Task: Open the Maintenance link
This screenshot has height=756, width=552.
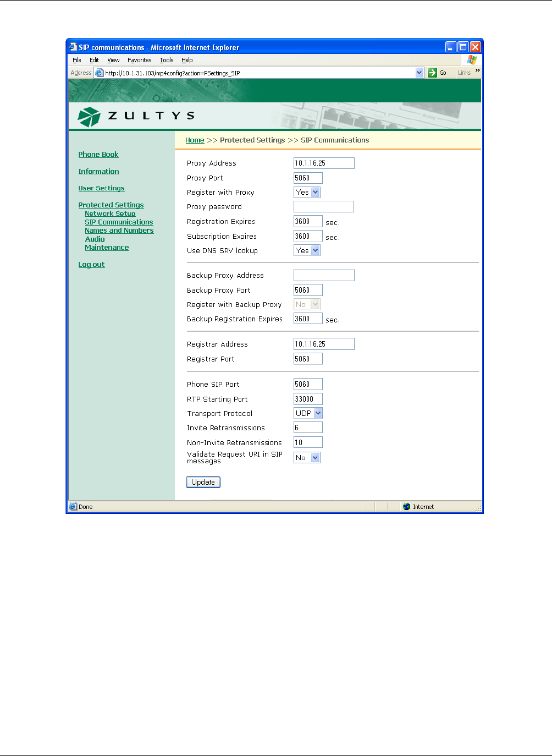Action: coord(107,248)
